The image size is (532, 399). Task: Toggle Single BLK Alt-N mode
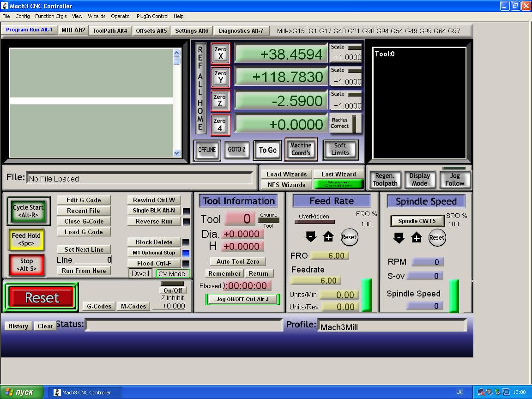154,211
